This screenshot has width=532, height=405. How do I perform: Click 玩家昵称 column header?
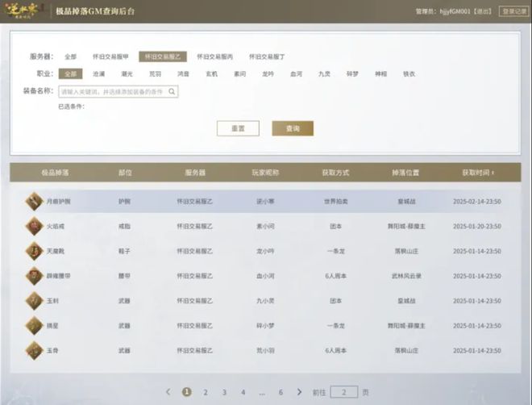pos(265,173)
